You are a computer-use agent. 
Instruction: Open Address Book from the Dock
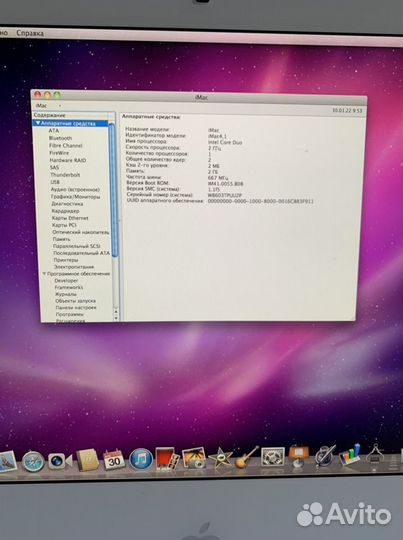[87, 460]
